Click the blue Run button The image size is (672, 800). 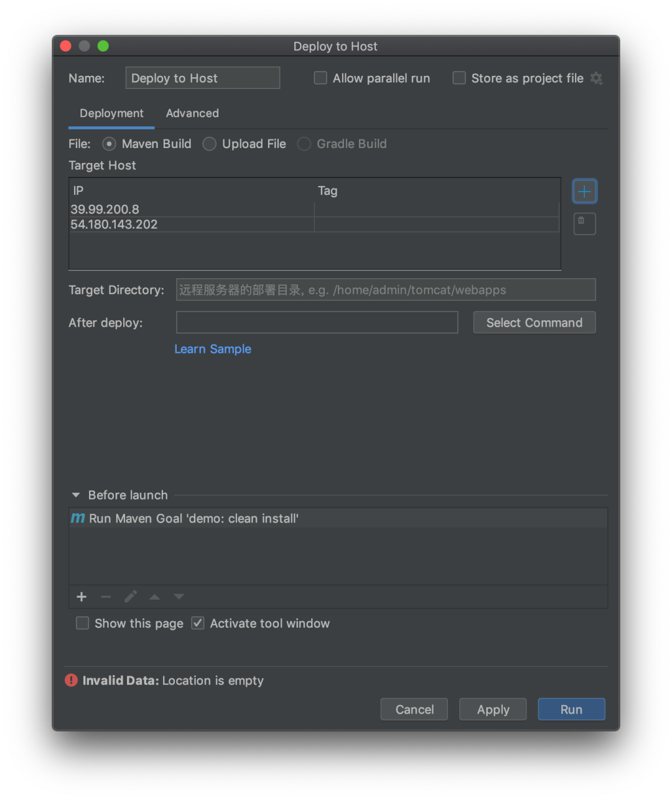pyautogui.click(x=571, y=709)
